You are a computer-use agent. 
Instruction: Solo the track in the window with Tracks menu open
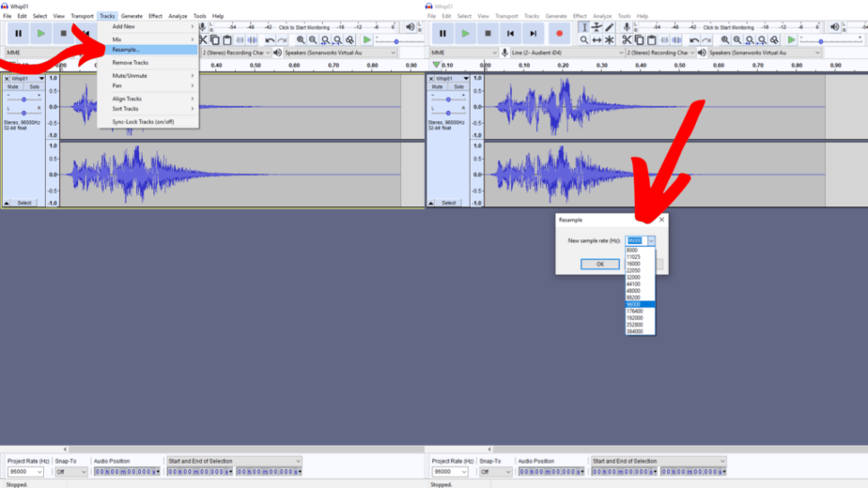pos(35,87)
